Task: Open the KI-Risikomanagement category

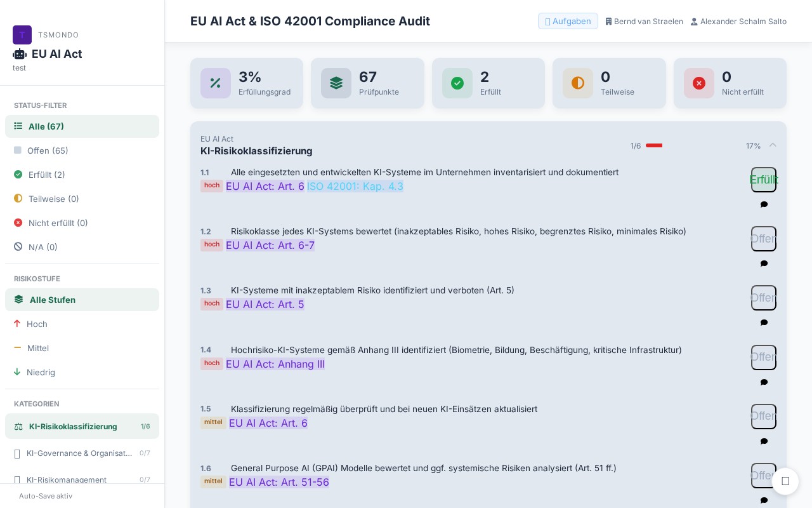Action: (82, 480)
